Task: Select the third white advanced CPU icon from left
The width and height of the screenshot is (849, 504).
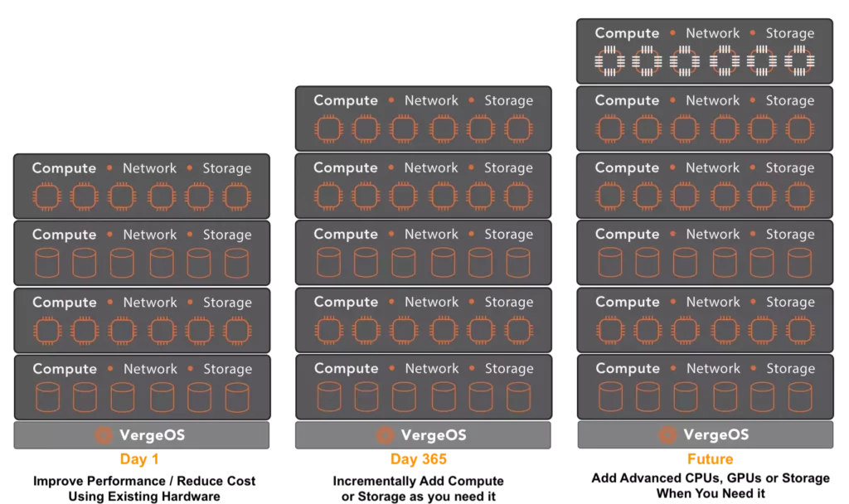Action: [684, 61]
